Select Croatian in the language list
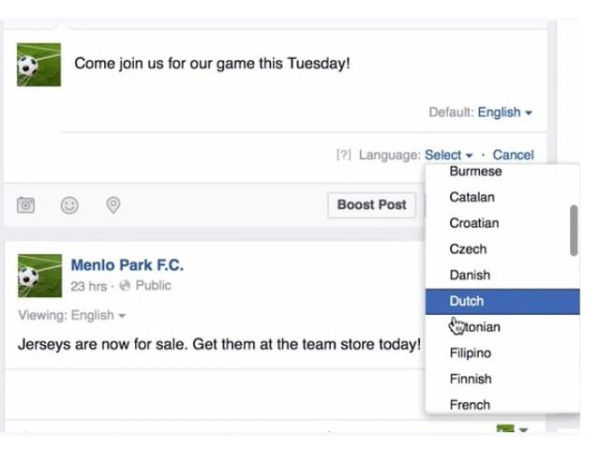The width and height of the screenshot is (600, 450). point(474,223)
